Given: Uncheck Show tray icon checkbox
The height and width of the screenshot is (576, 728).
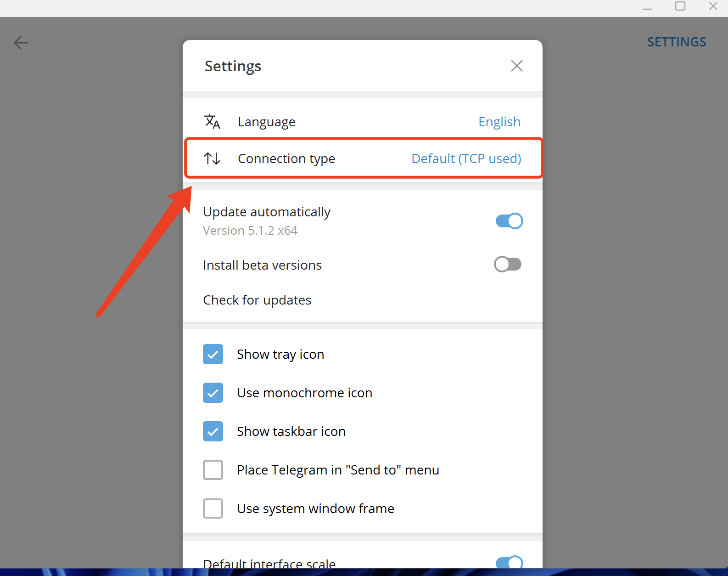Looking at the screenshot, I should pos(213,354).
